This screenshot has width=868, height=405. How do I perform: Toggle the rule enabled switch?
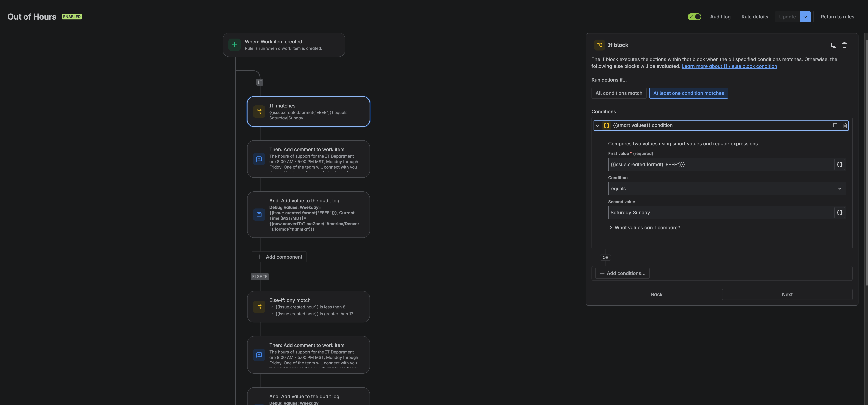694,17
